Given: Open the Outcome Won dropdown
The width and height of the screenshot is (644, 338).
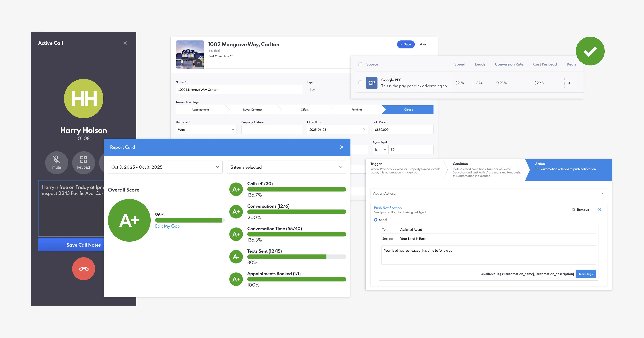Looking at the screenshot, I should pyautogui.click(x=206, y=129).
